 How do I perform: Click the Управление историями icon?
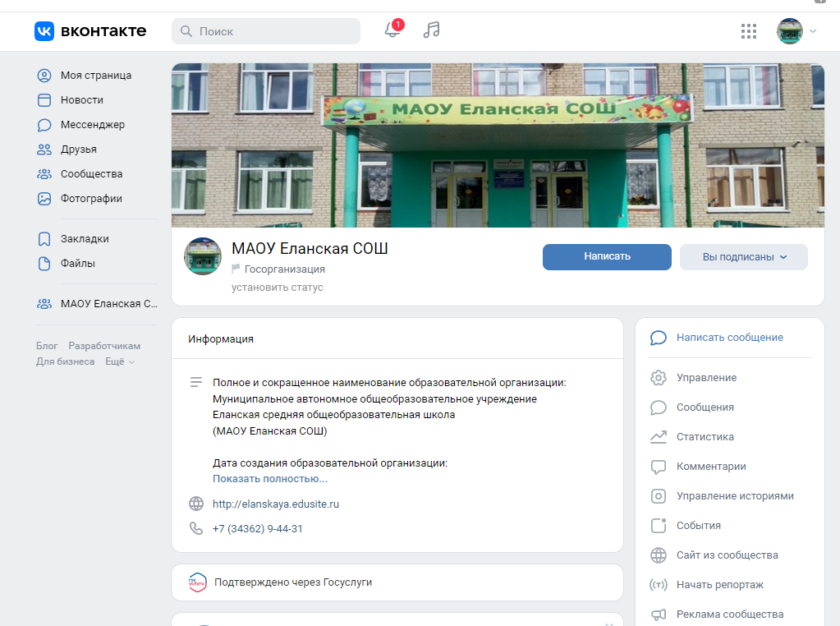659,495
